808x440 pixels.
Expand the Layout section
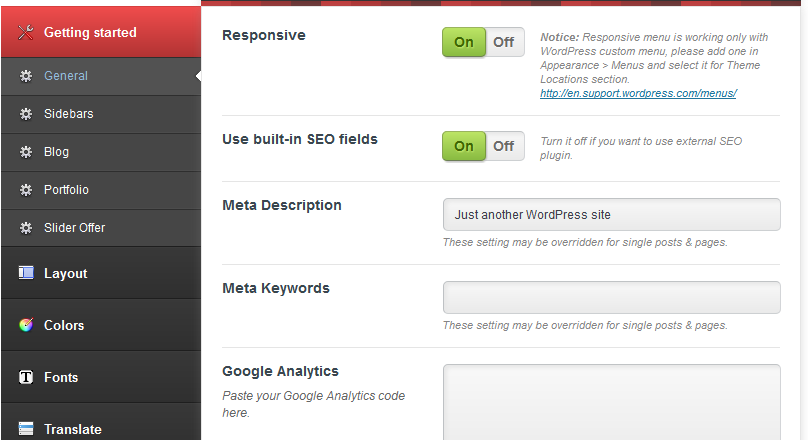(101, 273)
